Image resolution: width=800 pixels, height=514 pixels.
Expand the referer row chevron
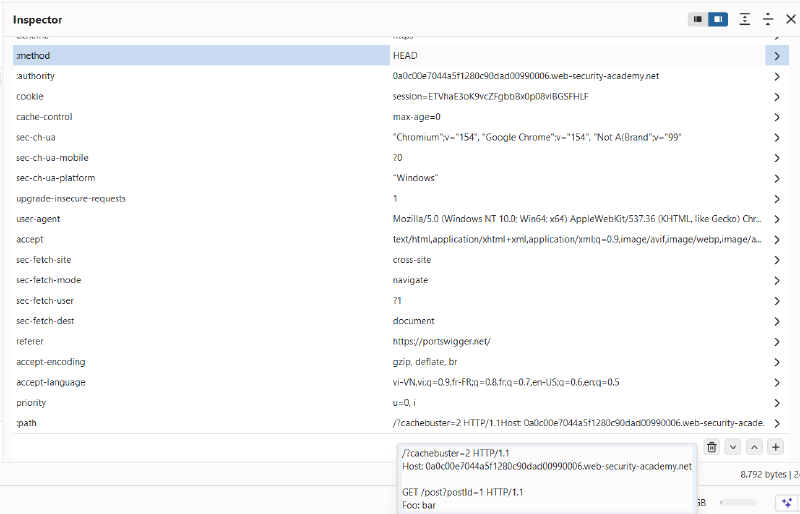777,341
